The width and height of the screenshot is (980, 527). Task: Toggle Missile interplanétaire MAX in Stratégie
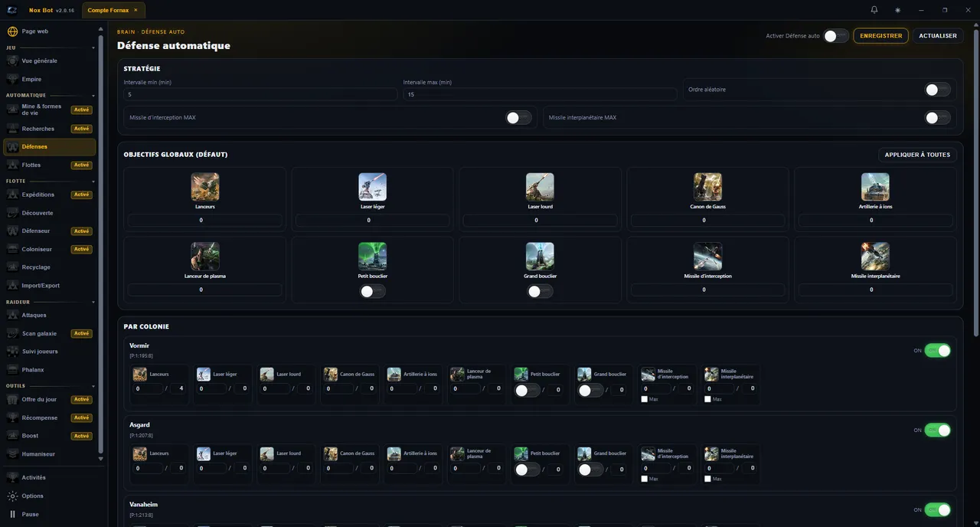tap(938, 118)
